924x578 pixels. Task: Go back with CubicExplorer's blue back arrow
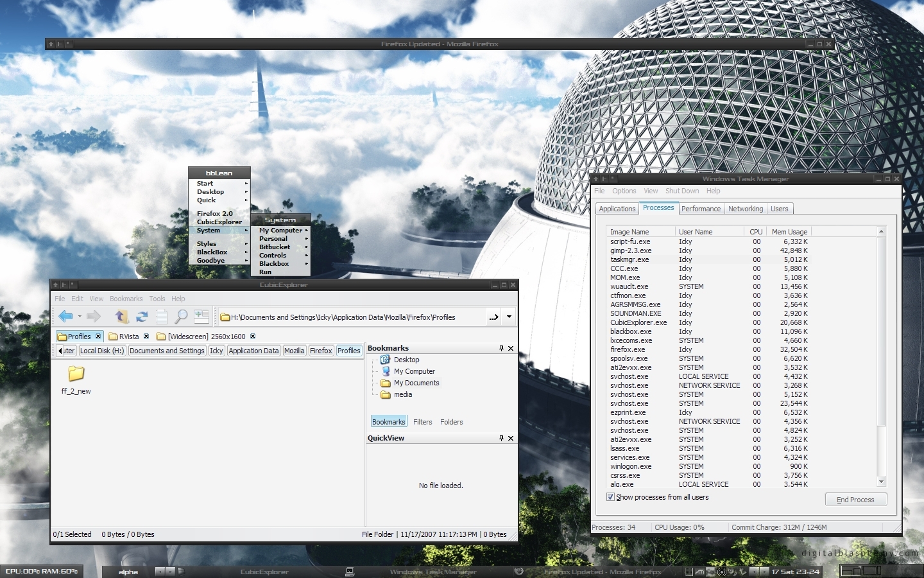click(x=65, y=316)
